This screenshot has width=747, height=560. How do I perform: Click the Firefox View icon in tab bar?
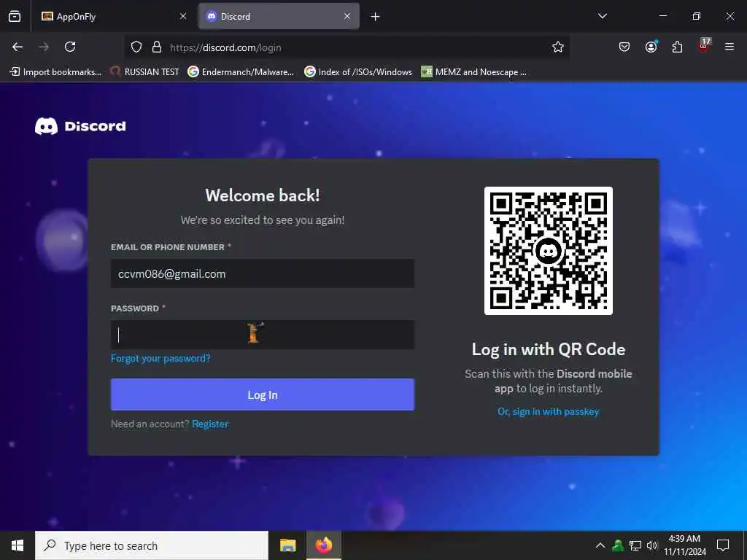tap(15, 17)
